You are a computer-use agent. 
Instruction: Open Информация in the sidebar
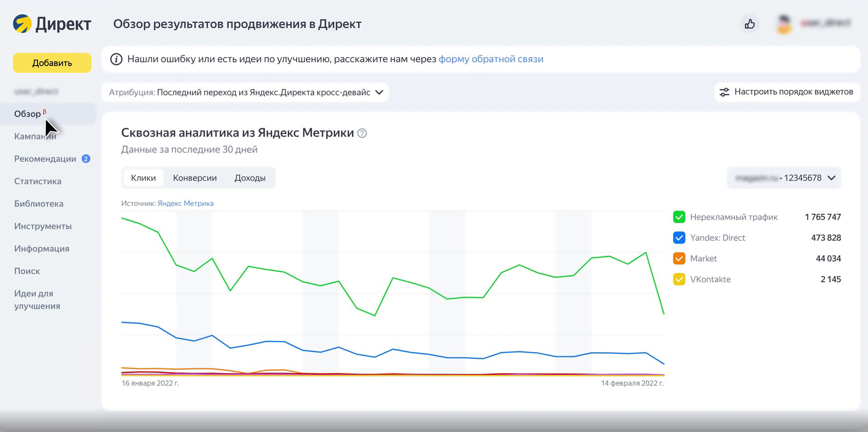(x=42, y=248)
